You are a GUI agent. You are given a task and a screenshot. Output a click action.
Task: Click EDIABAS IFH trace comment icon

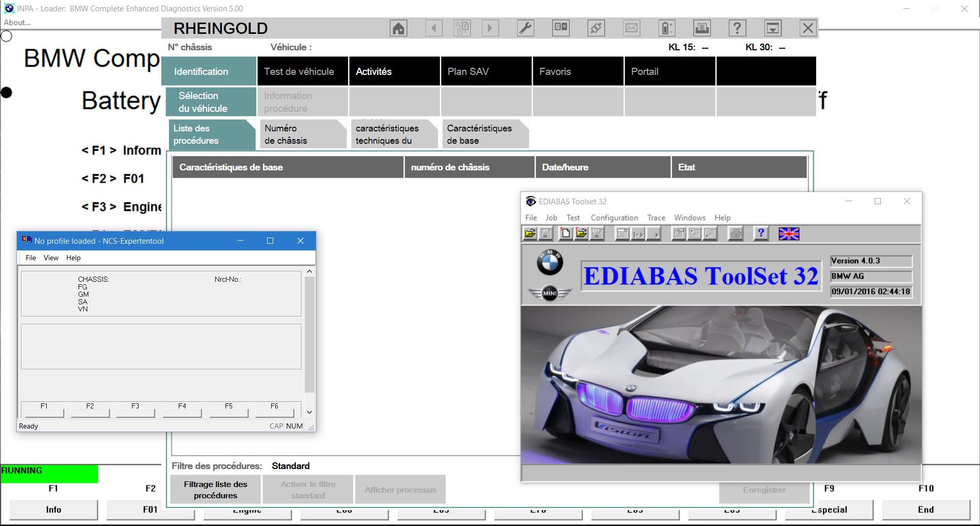710,234
